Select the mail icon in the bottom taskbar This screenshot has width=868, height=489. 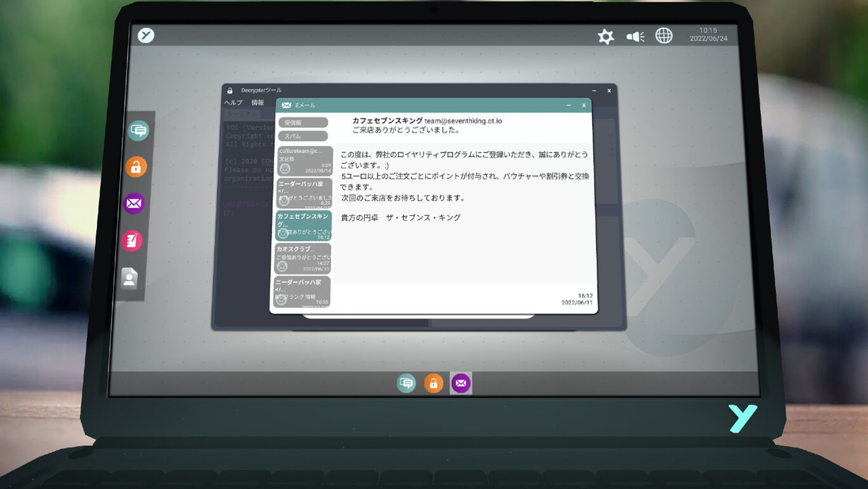point(461,383)
